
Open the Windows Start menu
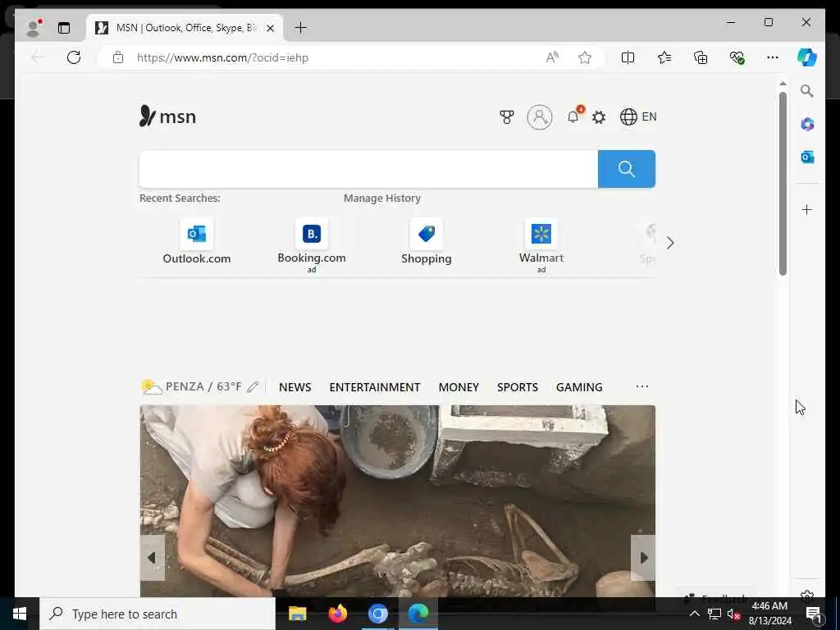(20, 614)
